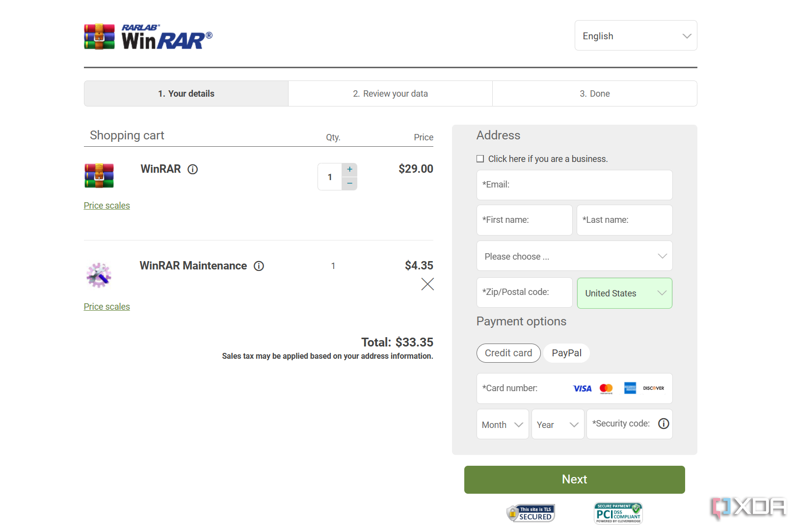
Task: Select Credit card payment option
Action: click(508, 353)
